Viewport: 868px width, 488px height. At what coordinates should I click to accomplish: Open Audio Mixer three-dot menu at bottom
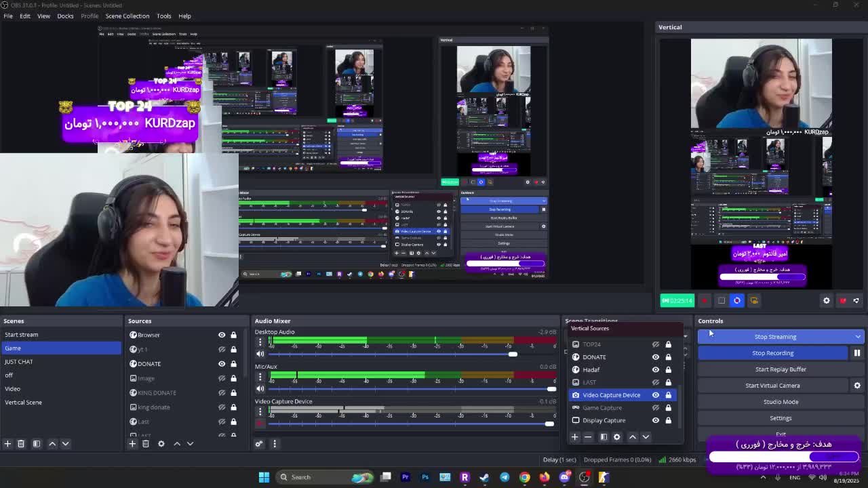click(275, 444)
